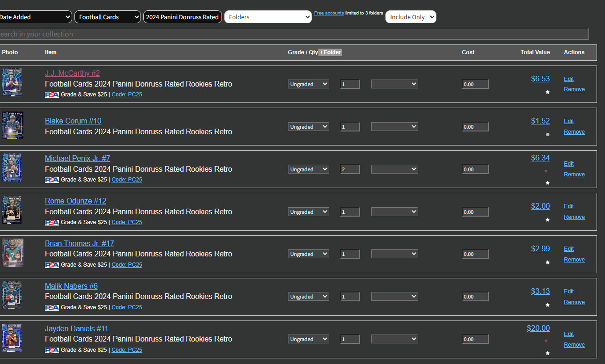Open Ungraded grade dropdown for J.J. McCarthy
This screenshot has width=605, height=364.
309,84
